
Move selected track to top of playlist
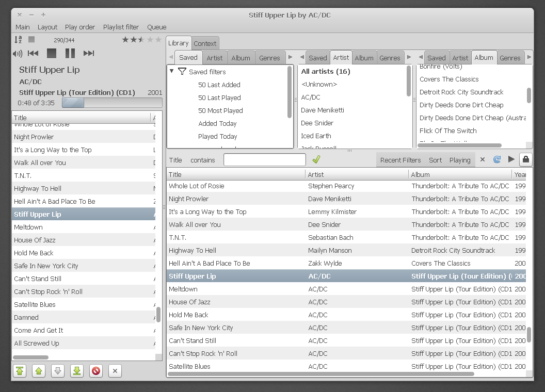click(20, 371)
